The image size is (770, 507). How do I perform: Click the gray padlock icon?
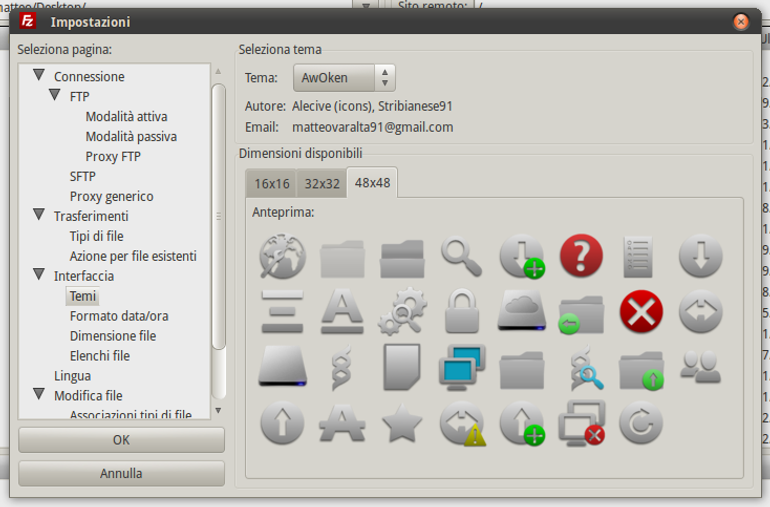click(462, 311)
